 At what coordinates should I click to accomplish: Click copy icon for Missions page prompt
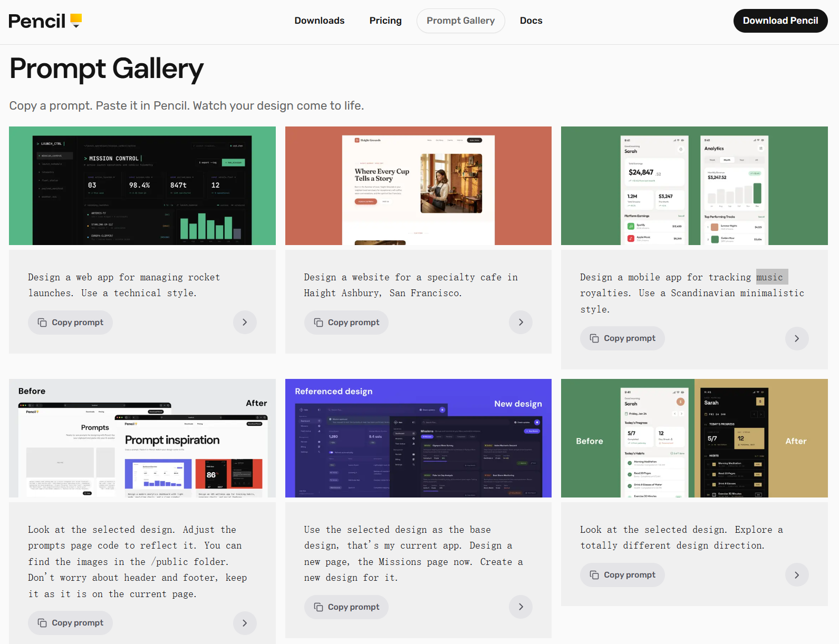point(319,607)
